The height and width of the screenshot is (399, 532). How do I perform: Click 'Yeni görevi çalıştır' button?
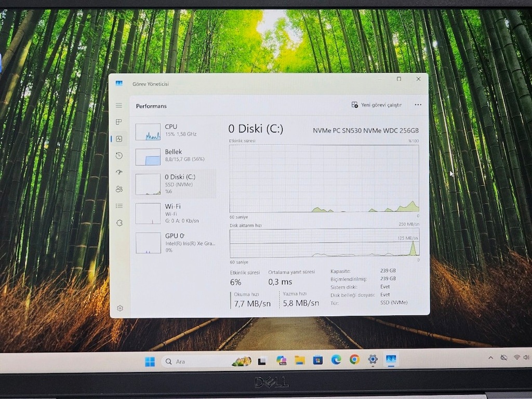click(377, 105)
